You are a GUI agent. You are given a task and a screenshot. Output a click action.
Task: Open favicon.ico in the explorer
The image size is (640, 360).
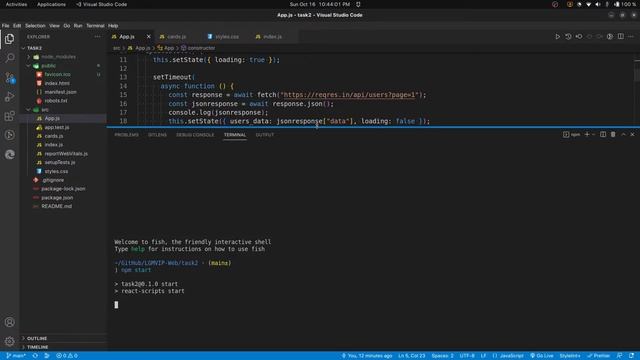tap(57, 74)
